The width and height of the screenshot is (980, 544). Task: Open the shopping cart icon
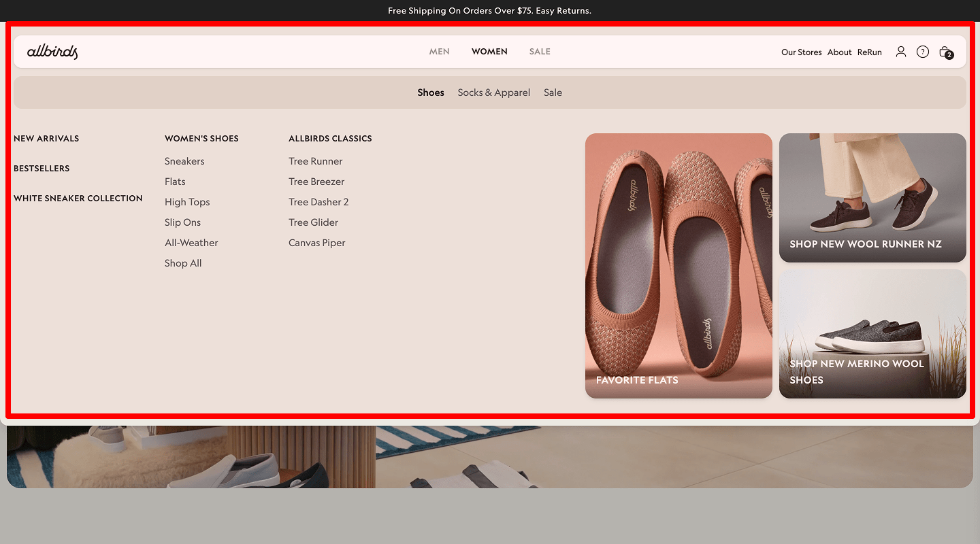click(x=945, y=52)
